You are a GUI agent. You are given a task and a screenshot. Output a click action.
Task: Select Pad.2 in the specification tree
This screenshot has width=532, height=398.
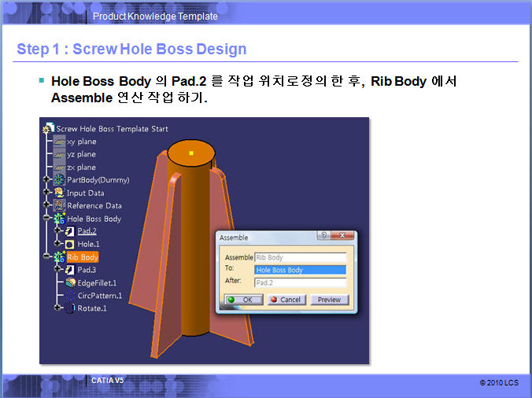[87, 231]
